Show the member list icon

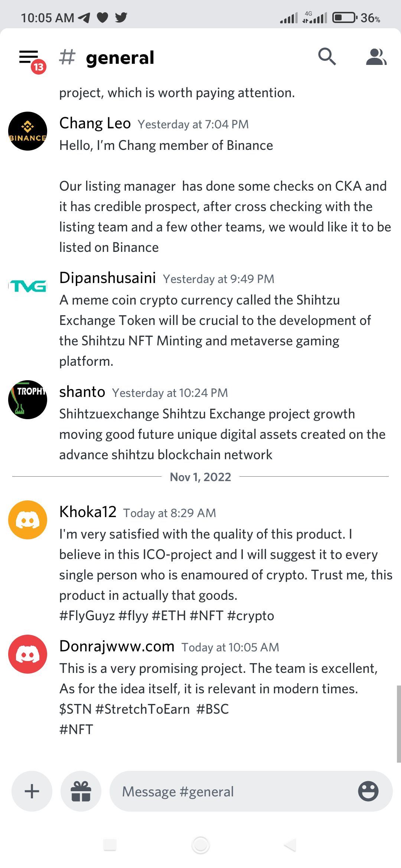[376, 57]
